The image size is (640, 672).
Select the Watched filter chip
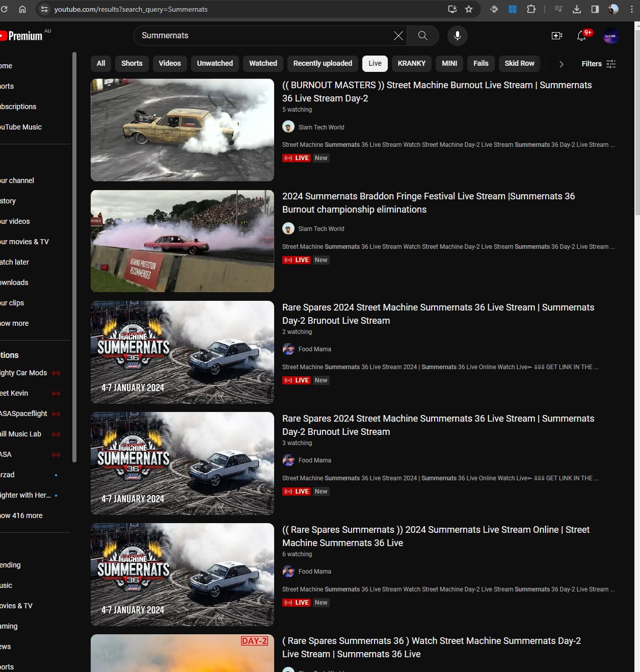coord(263,63)
